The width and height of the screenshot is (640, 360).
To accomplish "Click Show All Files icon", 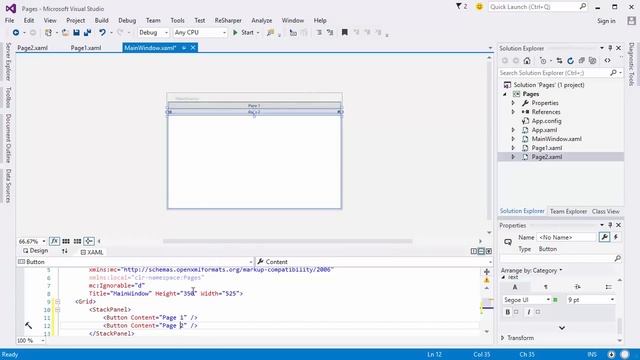I will coord(593,60).
